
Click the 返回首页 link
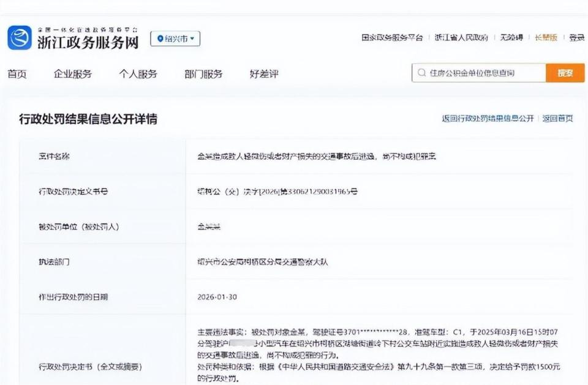pos(557,119)
